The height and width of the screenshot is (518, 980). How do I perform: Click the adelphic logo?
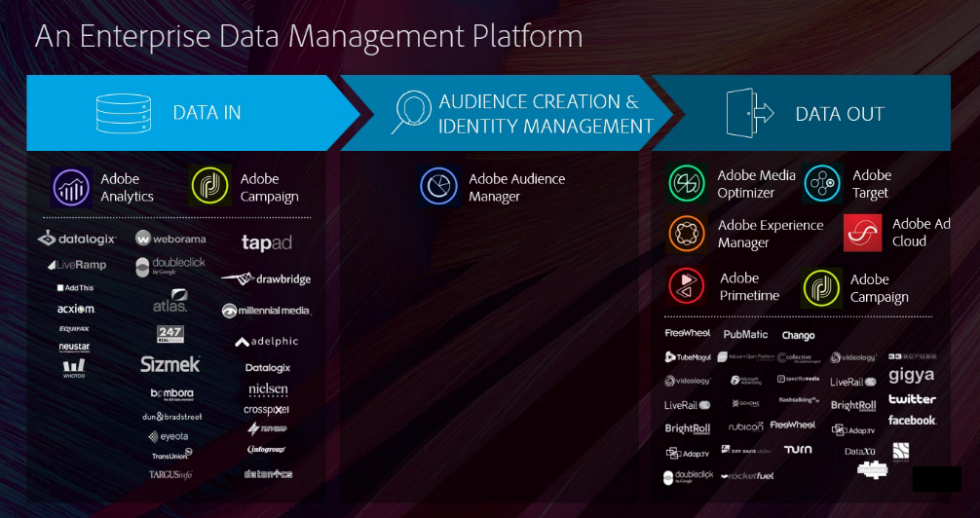[x=267, y=341]
